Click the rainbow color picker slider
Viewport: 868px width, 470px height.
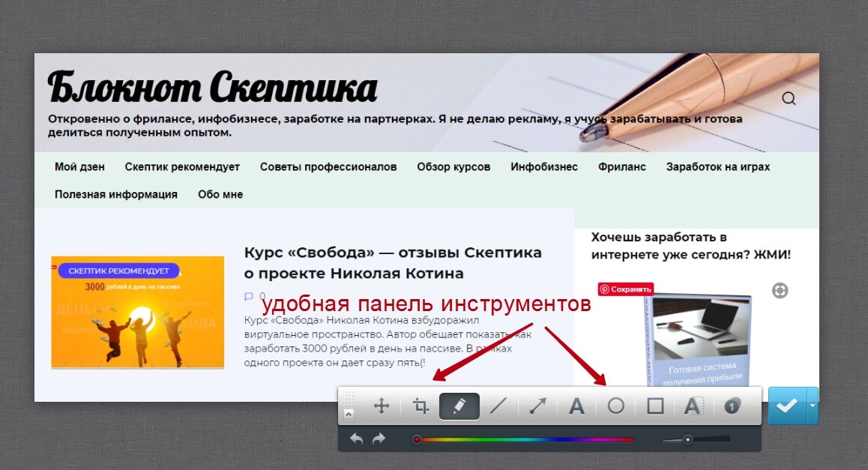click(x=525, y=439)
